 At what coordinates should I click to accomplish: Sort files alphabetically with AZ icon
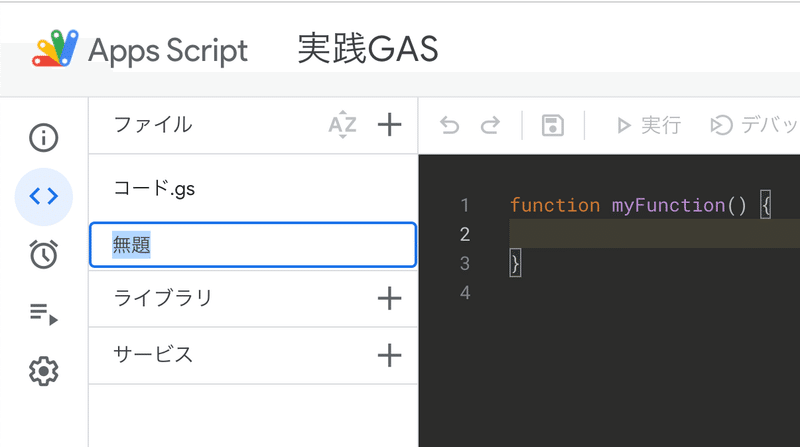(342, 125)
